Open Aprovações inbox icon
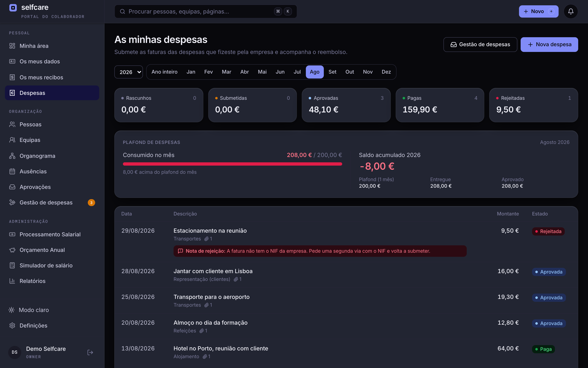Screen dimensions: 588x368 pyautogui.click(x=12, y=187)
